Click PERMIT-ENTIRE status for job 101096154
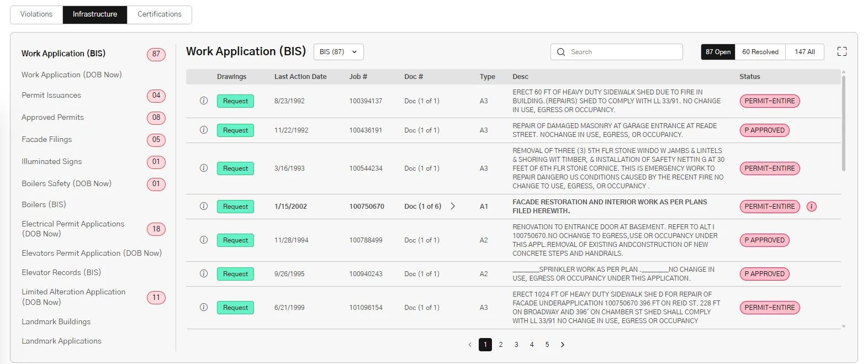Viewport: 868px width, 364px height. click(x=770, y=308)
